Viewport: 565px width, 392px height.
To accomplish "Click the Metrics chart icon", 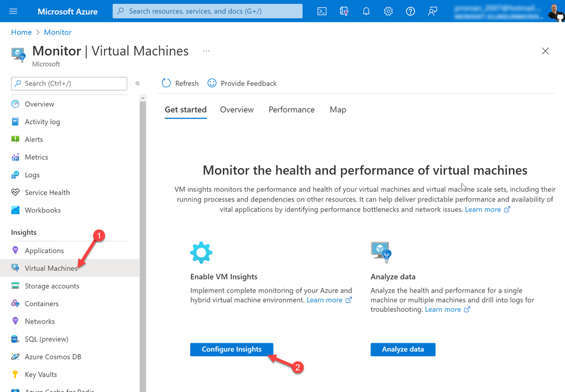I will pos(15,157).
